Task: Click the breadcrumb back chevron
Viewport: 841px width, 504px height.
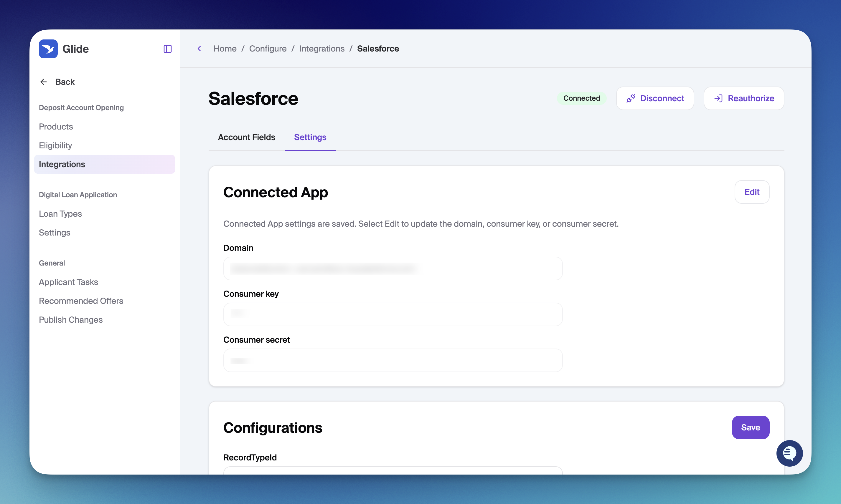Action: click(x=199, y=49)
